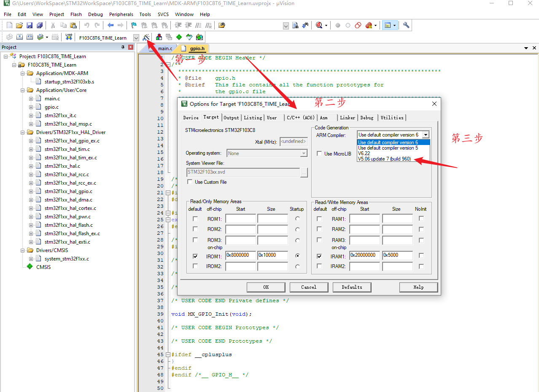Create a new file from toolbar
Screen dimensions: 539x392
tap(9, 25)
